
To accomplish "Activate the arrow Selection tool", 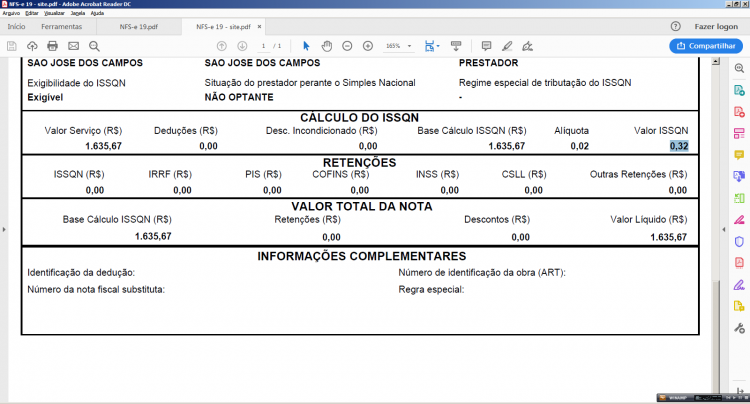I will [306, 46].
